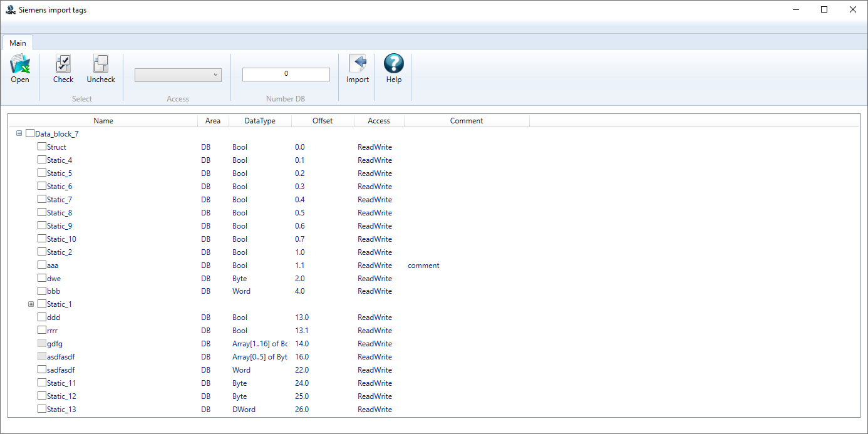Collapse the Data_block_7 tree node
Image resolution: width=868 pixels, height=434 pixels.
coord(19,133)
